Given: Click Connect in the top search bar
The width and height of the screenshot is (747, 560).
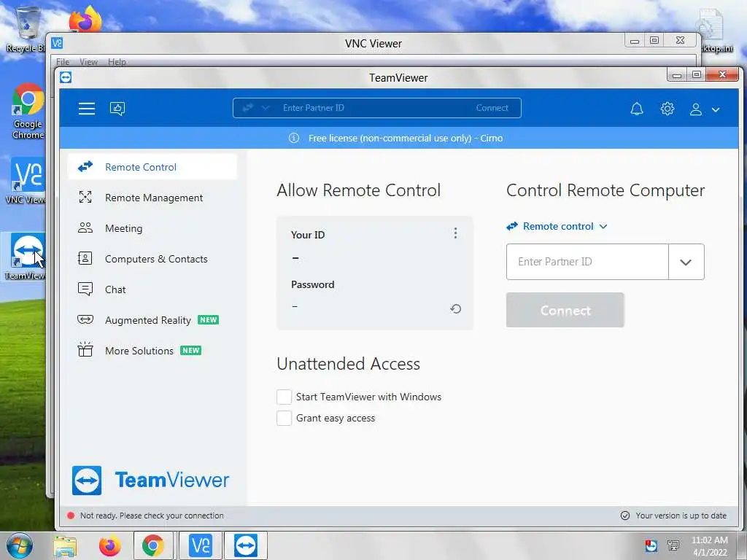Looking at the screenshot, I should coord(492,108).
